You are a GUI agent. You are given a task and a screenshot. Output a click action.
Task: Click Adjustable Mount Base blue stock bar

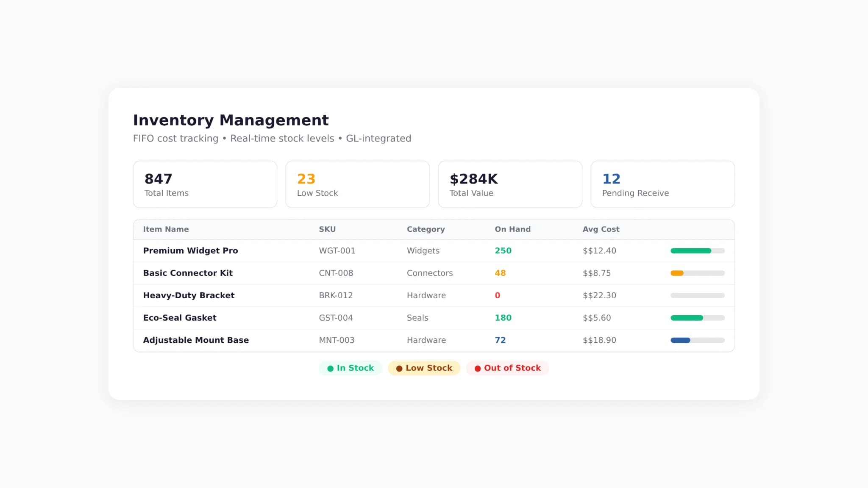697,340
